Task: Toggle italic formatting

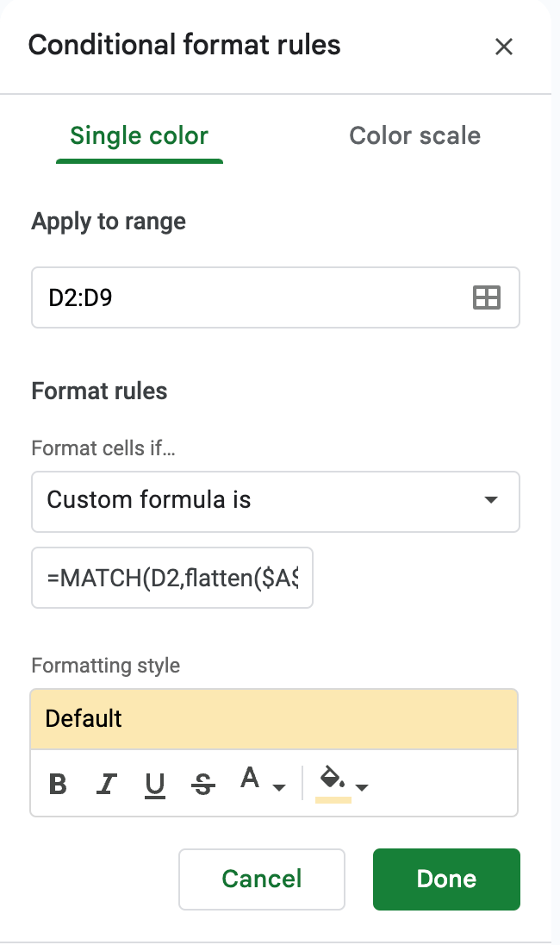Action: click(107, 784)
